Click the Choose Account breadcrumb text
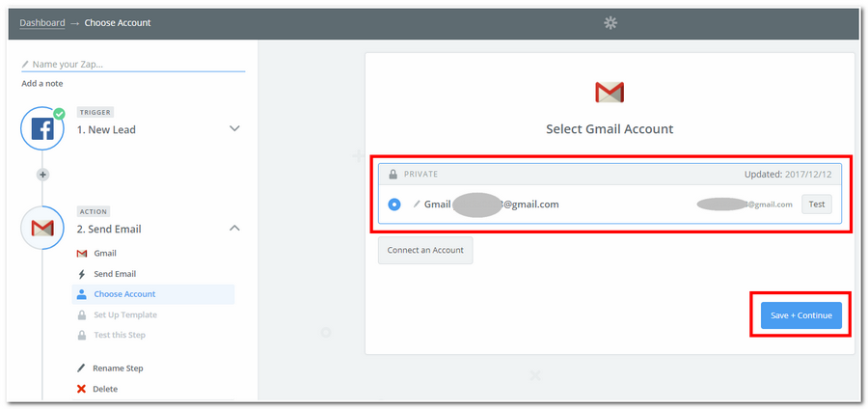Screen dimensions: 868x409 [118, 23]
